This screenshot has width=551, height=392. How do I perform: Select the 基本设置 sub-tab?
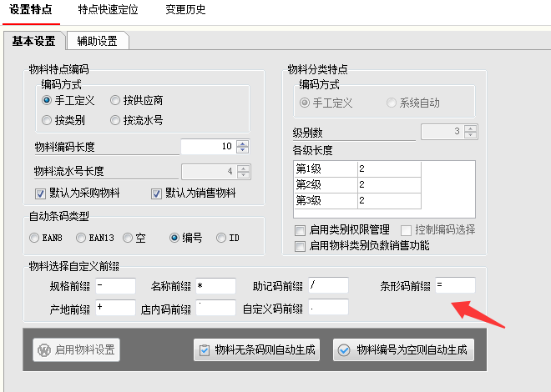tap(33, 41)
